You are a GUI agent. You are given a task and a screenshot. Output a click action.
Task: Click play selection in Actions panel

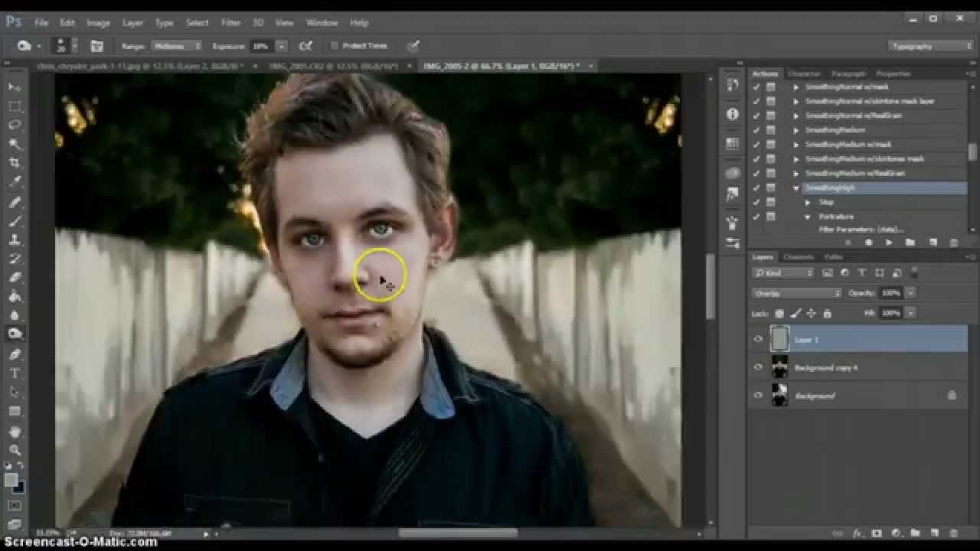pyautogui.click(x=889, y=243)
